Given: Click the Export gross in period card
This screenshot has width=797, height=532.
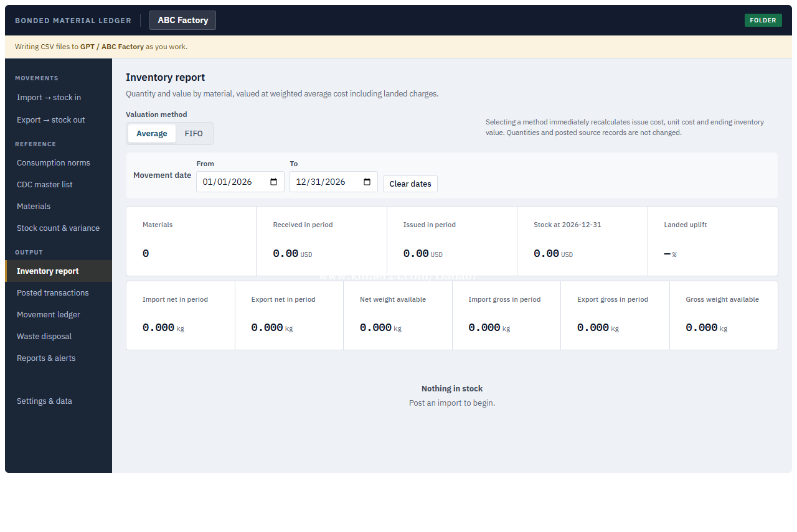Looking at the screenshot, I should pyautogui.click(x=615, y=315).
